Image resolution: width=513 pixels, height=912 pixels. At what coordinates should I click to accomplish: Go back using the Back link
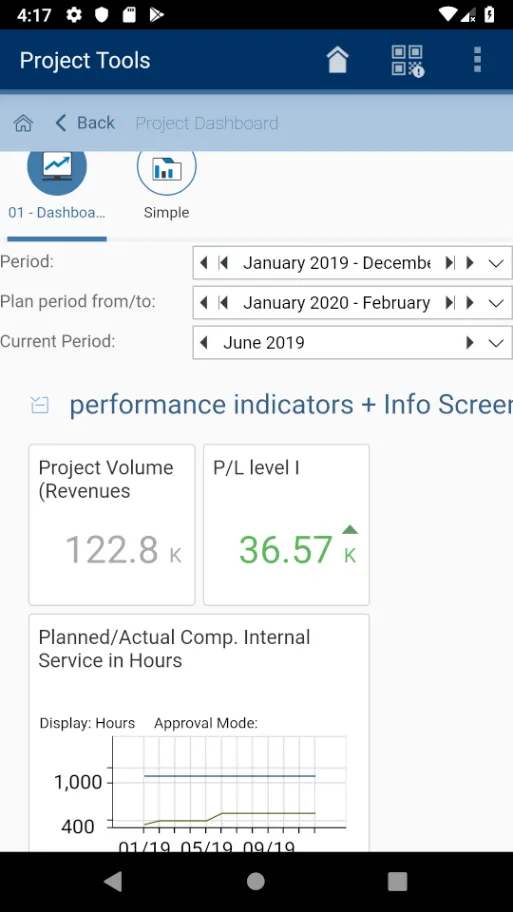point(85,123)
